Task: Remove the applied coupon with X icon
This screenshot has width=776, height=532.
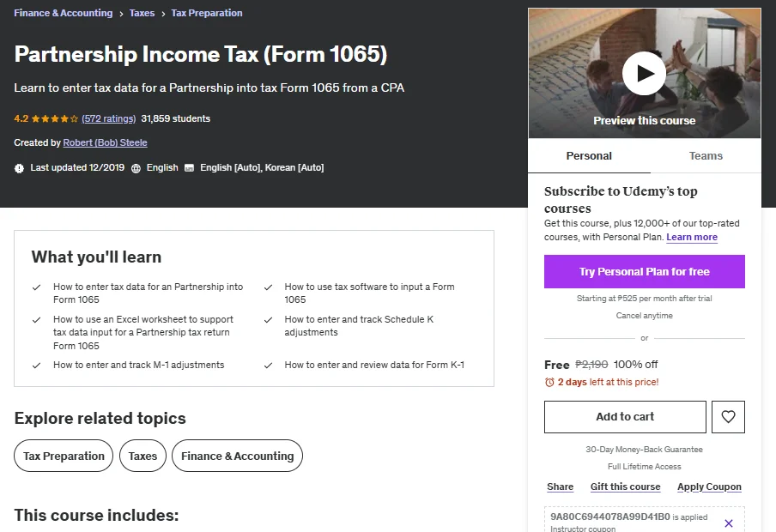Action: [729, 523]
